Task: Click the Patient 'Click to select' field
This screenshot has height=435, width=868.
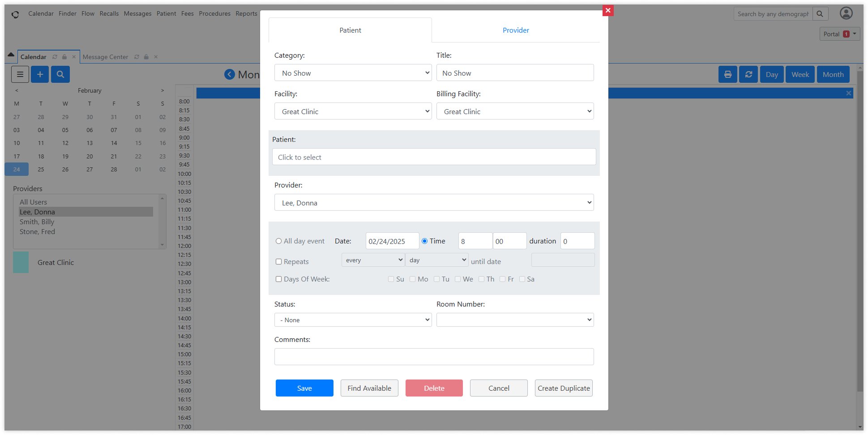Action: coord(434,157)
